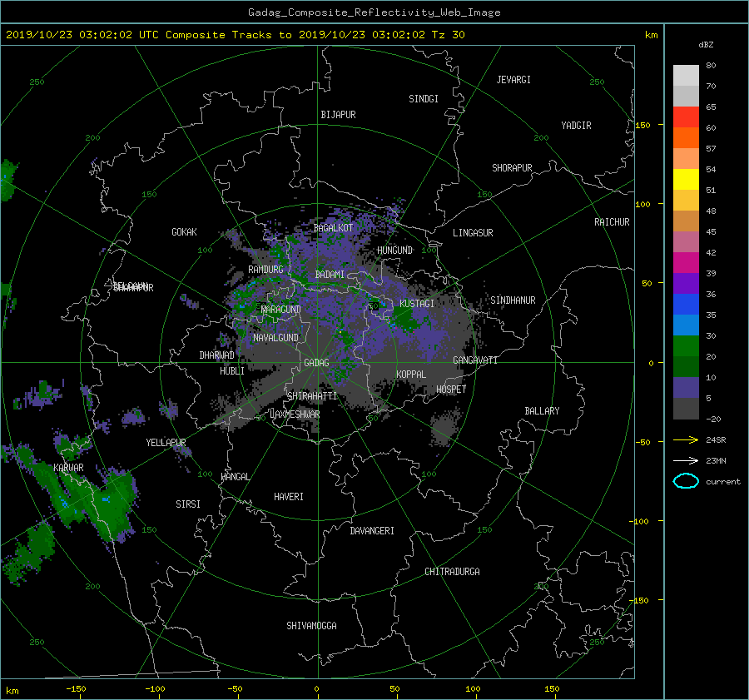
Task: Click the 'km' unit label at bottom-left axis
Action: [12, 691]
